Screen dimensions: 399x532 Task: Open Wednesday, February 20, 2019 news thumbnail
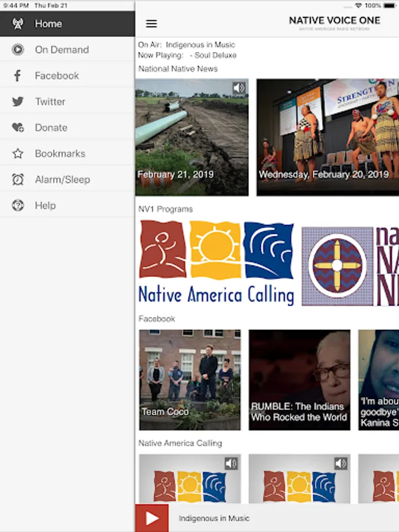pyautogui.click(x=327, y=137)
